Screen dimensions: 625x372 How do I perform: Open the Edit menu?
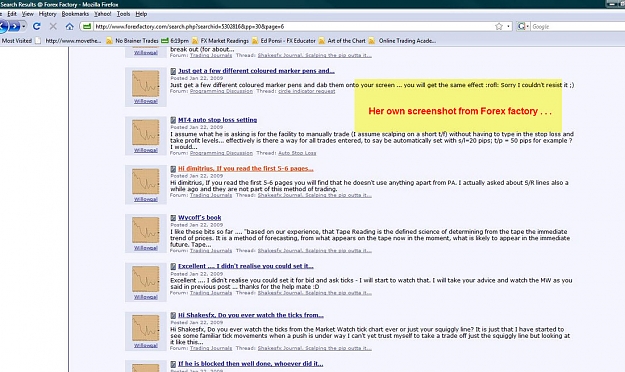point(12,14)
